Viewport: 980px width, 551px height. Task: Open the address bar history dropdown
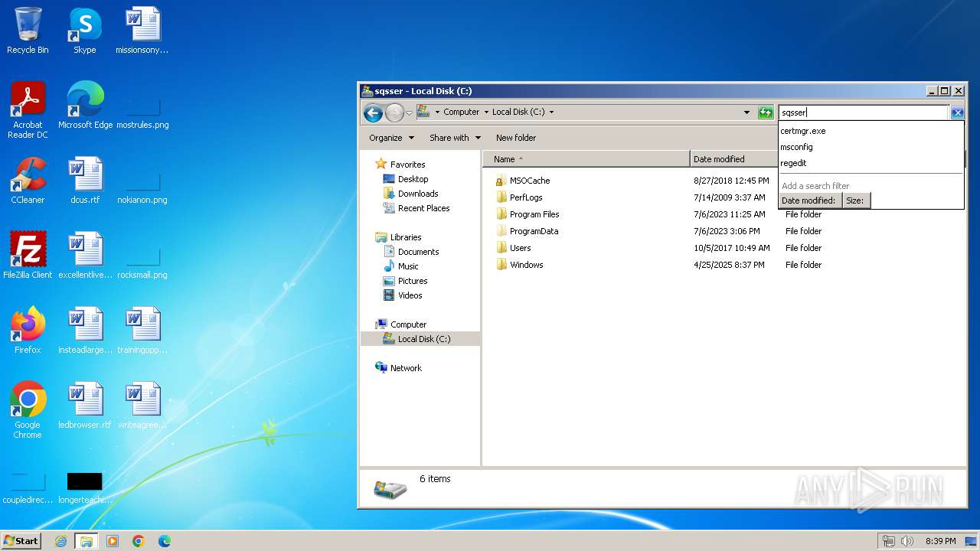tap(746, 112)
